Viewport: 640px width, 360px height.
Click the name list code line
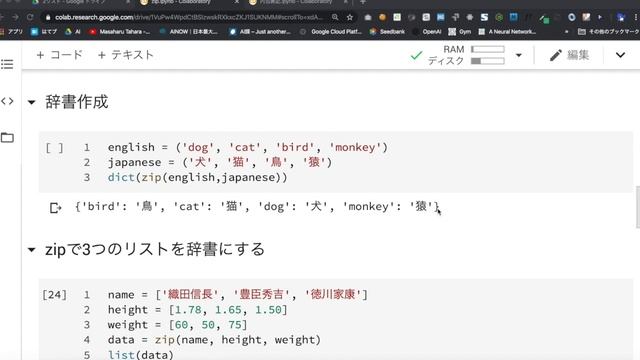(238, 295)
